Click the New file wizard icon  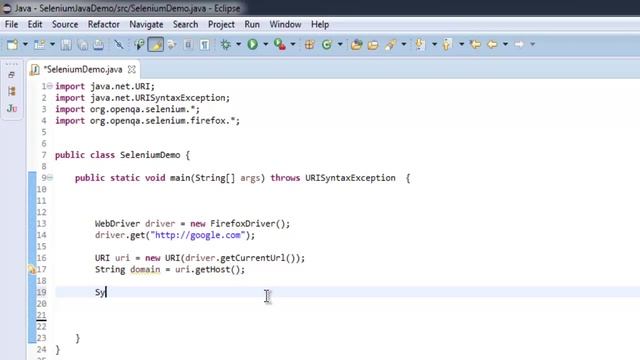pos(13,44)
